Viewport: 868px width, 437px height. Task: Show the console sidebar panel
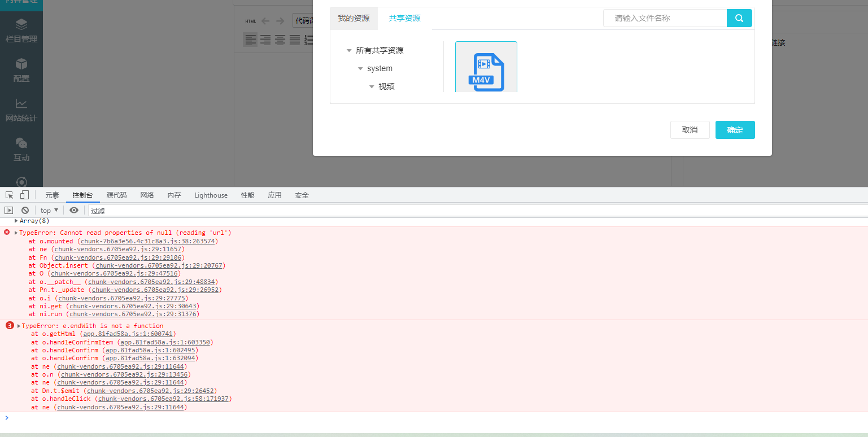tap(9, 210)
